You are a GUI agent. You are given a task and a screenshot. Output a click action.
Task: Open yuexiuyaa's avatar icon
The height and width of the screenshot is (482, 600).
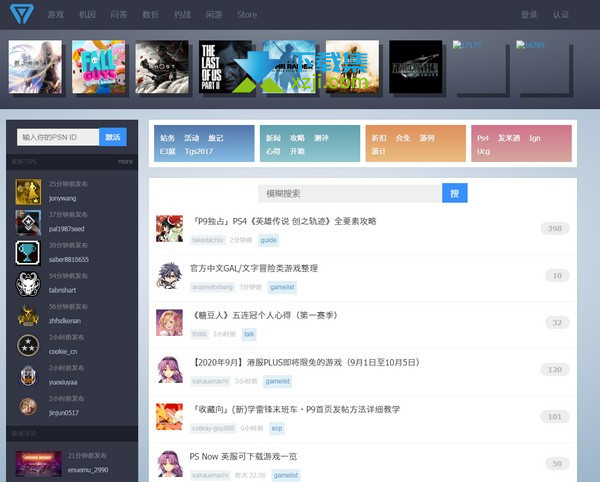28,376
